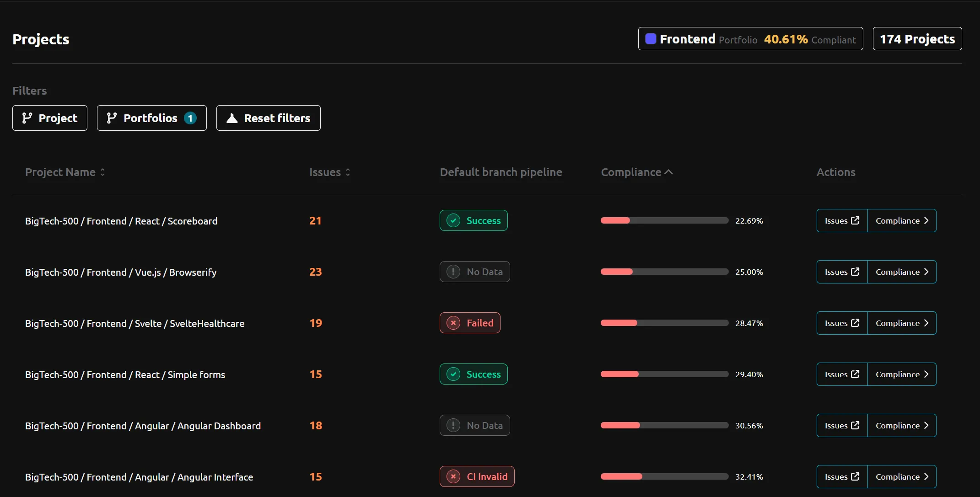The width and height of the screenshot is (980, 497).
Task: Click the 22.69% compliance bar for Scoreboard
Action: (x=664, y=220)
